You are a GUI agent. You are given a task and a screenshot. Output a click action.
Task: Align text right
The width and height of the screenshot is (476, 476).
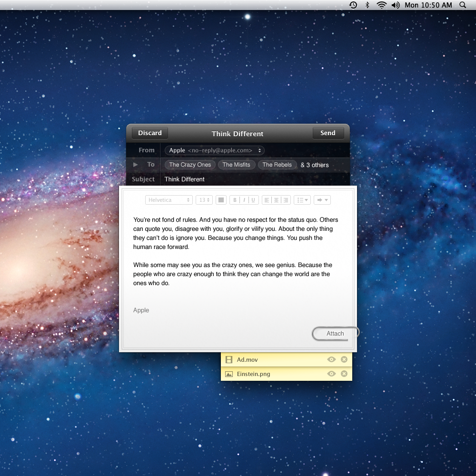286,200
